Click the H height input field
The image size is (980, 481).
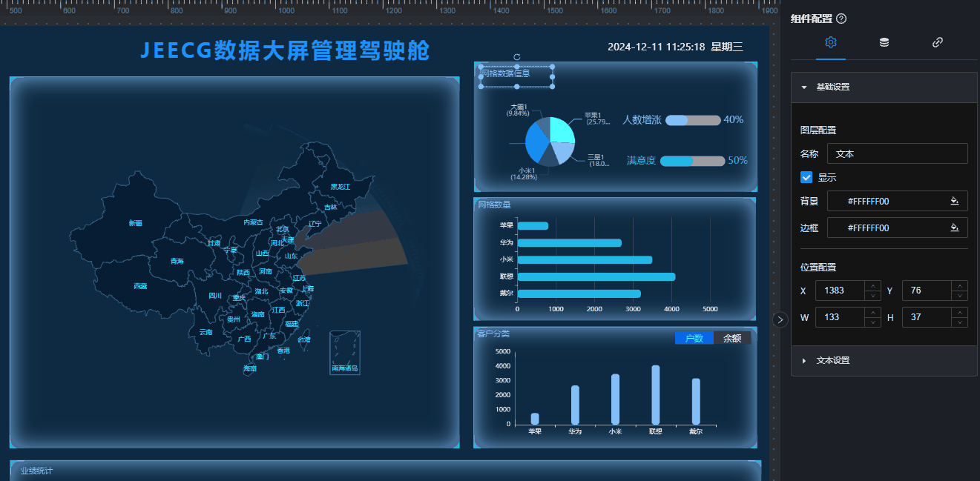(x=927, y=317)
